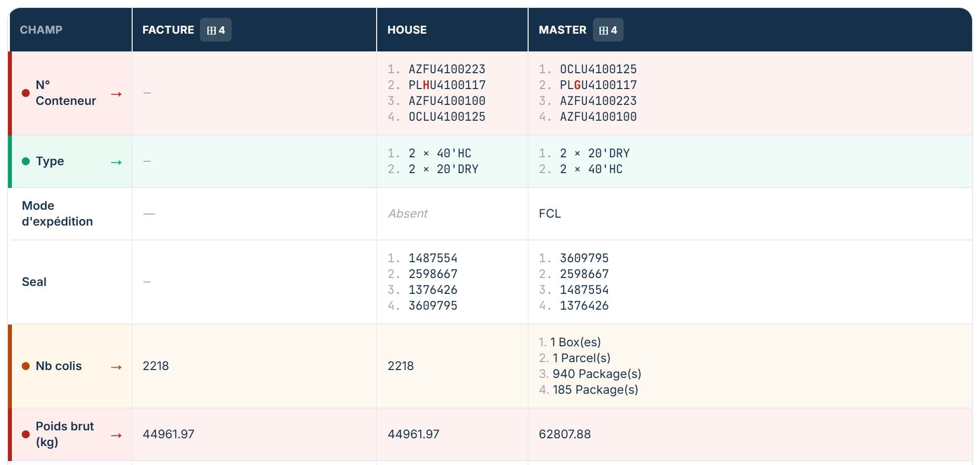Click the FACTURE value 2218 for Nb colis
Image resolution: width=980 pixels, height=465 pixels.
[156, 366]
